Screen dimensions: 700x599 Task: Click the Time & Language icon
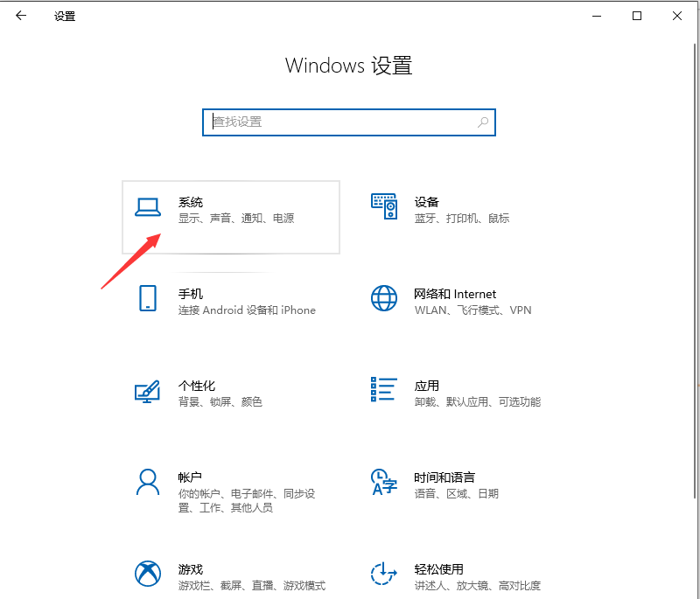[384, 482]
